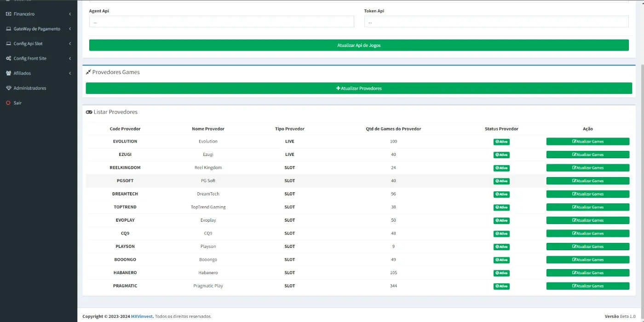Expand the Financeiro menu chevron
Screen dimensions: 644x322
pyautogui.click(x=70, y=14)
